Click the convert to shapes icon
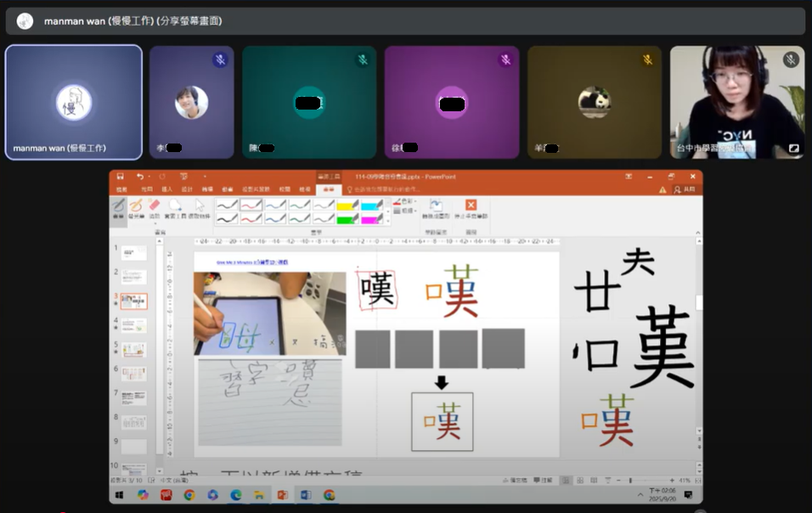This screenshot has height=513, width=812. click(435, 206)
